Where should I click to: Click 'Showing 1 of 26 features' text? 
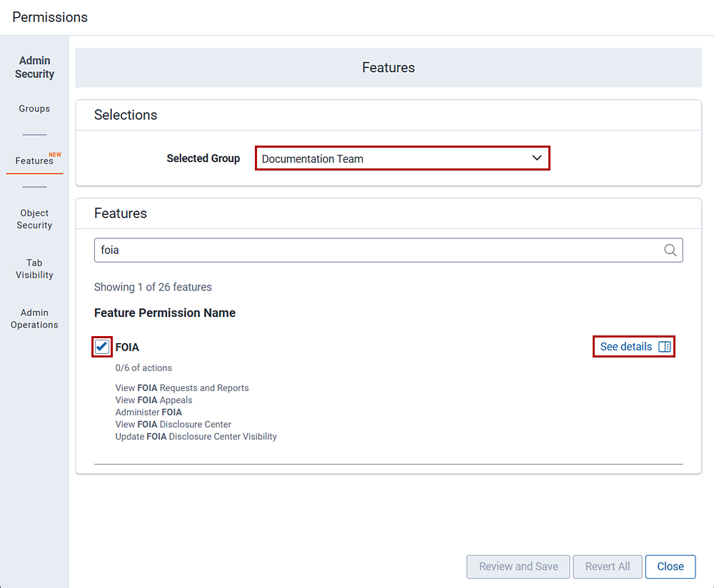pos(153,287)
